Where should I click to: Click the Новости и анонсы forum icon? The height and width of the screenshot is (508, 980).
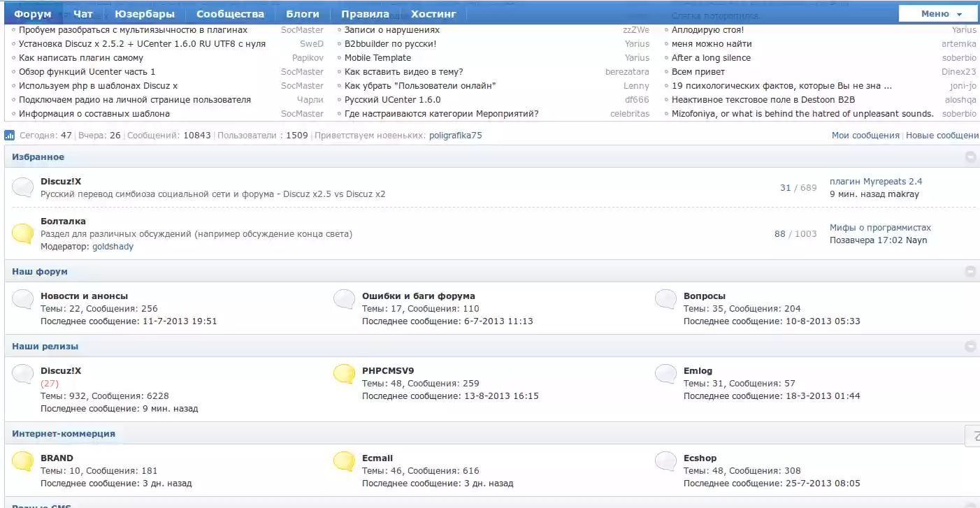[x=22, y=298]
